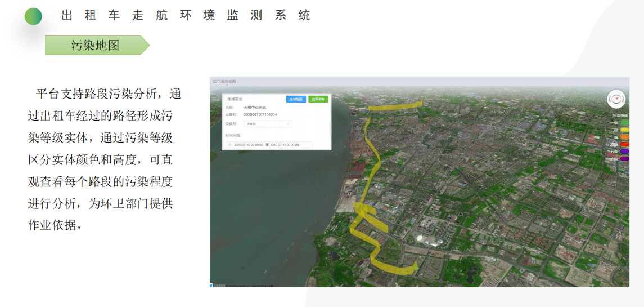Select start time 2020-07-10 22:00:00 field
The height and width of the screenshot is (307, 644).
coord(248,145)
